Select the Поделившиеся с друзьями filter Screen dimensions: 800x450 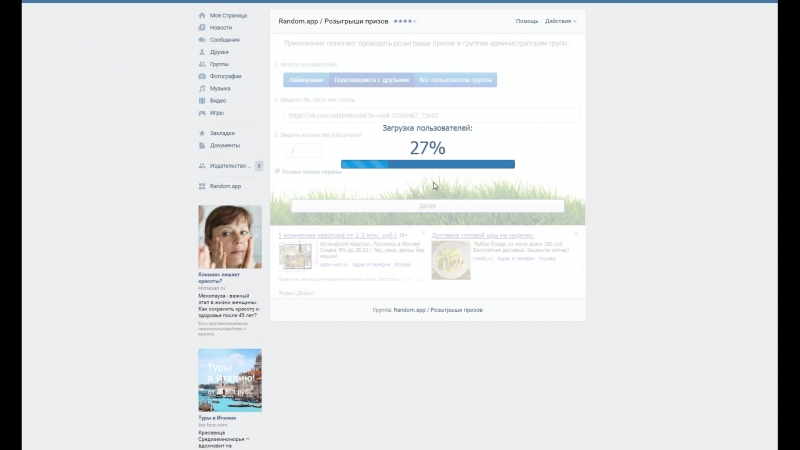point(371,80)
